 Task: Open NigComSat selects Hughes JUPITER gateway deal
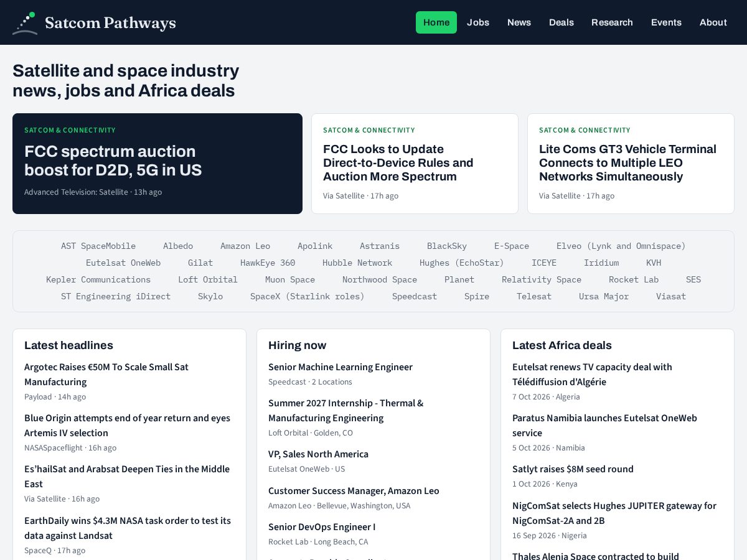pyautogui.click(x=614, y=513)
